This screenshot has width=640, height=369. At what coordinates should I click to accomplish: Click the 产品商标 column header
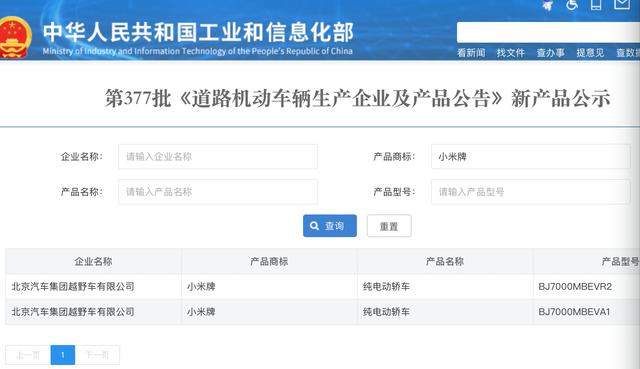pos(269,261)
